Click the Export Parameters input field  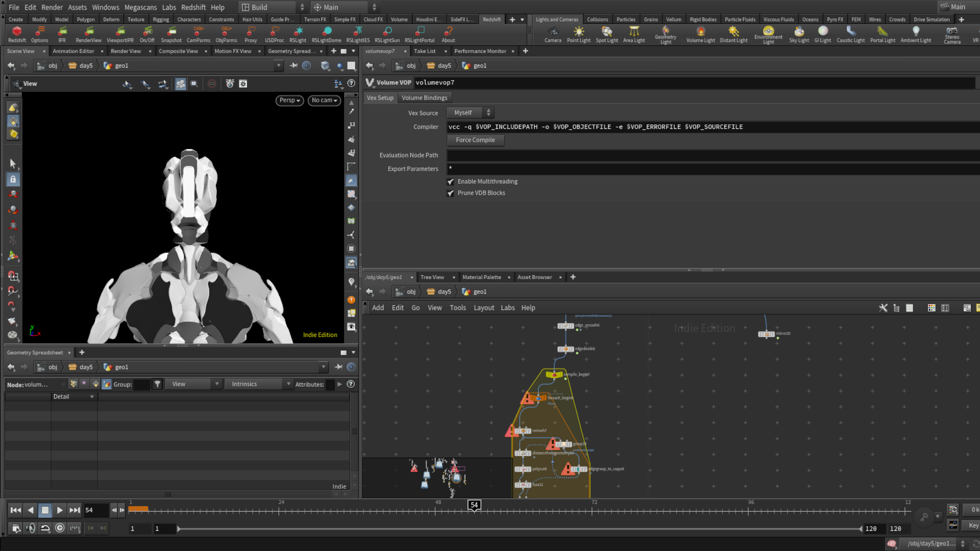[713, 169]
